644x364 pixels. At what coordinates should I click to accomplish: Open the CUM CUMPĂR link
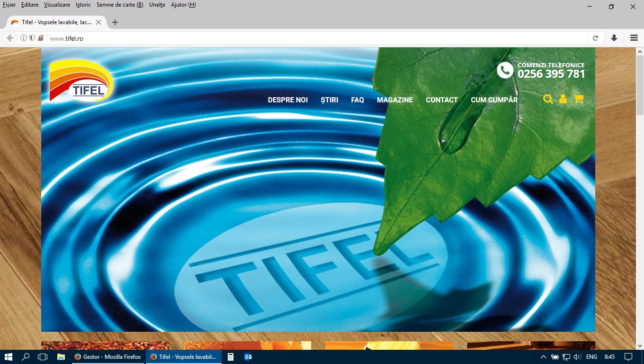point(494,100)
